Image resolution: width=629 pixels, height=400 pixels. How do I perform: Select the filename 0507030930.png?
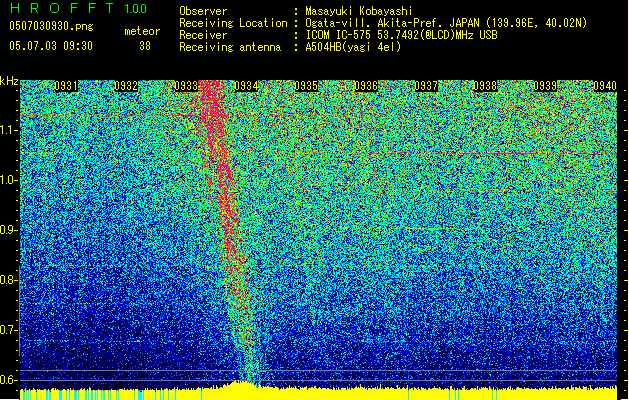[51, 26]
